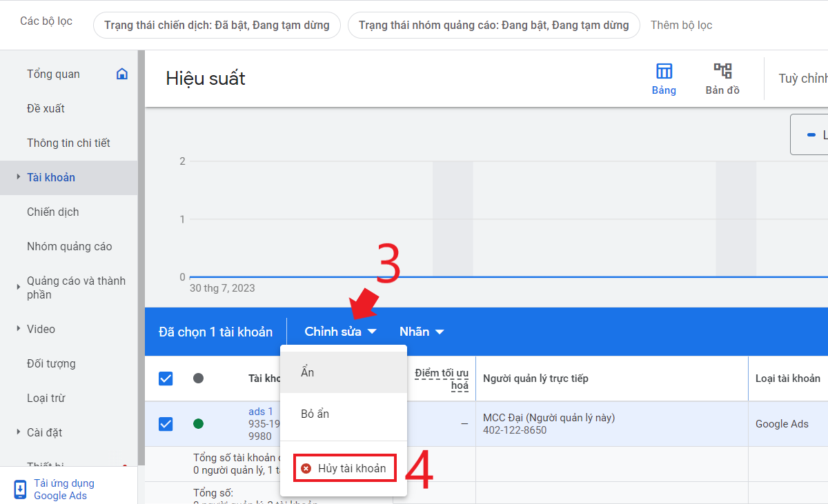Open the ads 1 account link
Image resolution: width=828 pixels, height=504 pixels.
pos(261,412)
